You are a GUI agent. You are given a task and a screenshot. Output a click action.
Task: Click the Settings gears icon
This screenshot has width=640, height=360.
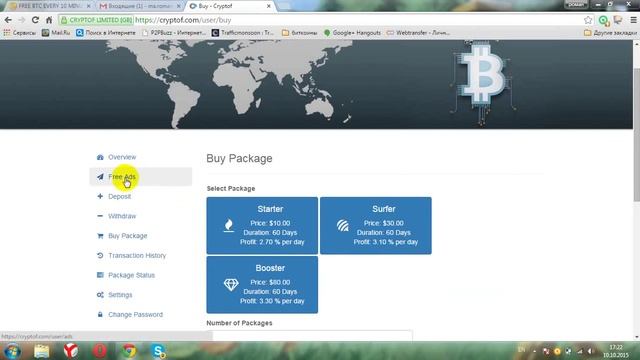100,295
